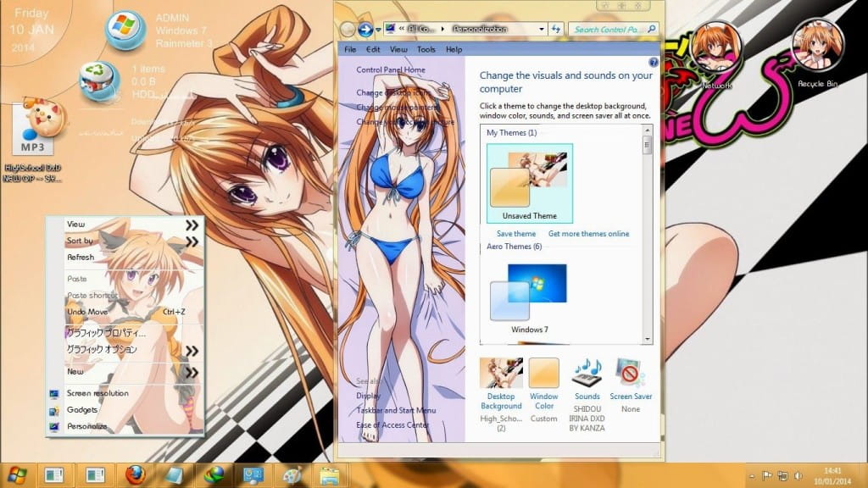Click the Save theme link
Screen dimensions: 868x488
(x=516, y=234)
